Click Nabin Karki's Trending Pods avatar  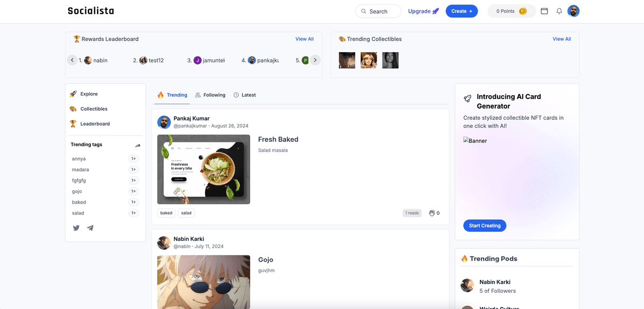coord(467,285)
